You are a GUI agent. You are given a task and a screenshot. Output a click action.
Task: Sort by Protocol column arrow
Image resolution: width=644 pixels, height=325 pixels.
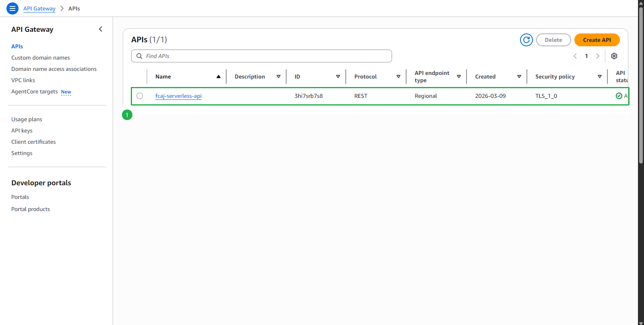(398, 77)
